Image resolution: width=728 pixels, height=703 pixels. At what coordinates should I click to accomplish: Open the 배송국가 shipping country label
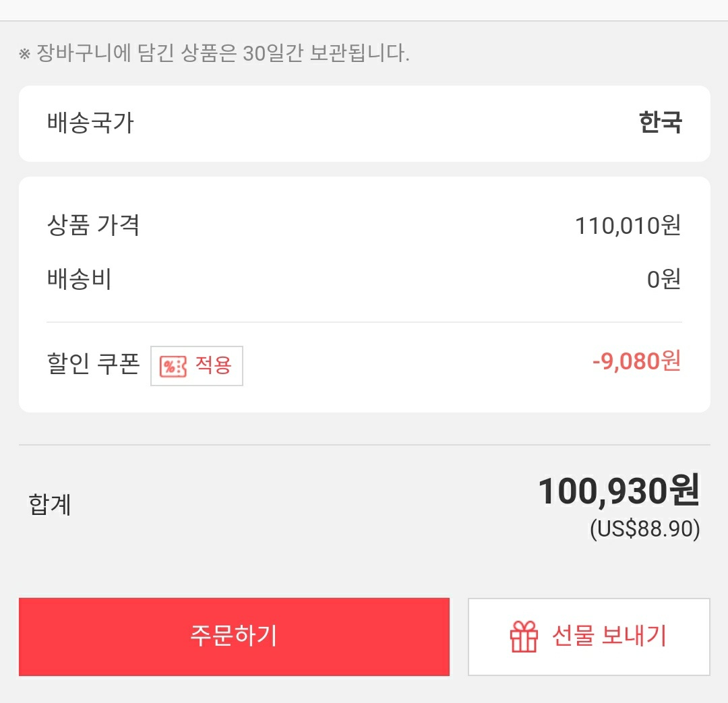click(90, 123)
